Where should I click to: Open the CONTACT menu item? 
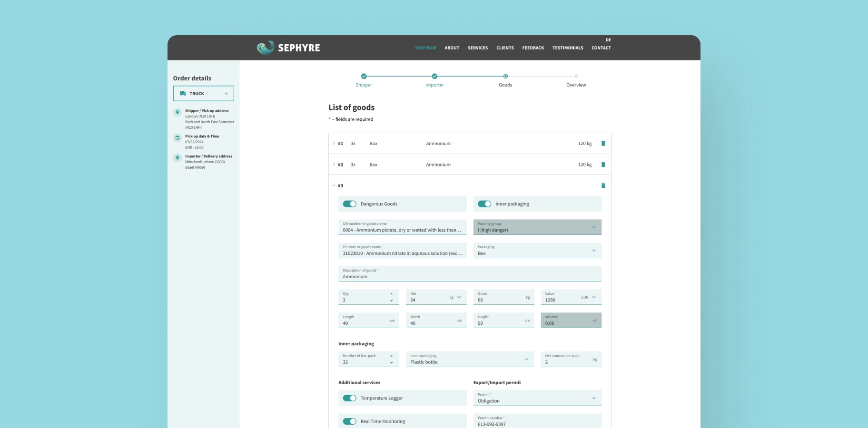click(601, 48)
